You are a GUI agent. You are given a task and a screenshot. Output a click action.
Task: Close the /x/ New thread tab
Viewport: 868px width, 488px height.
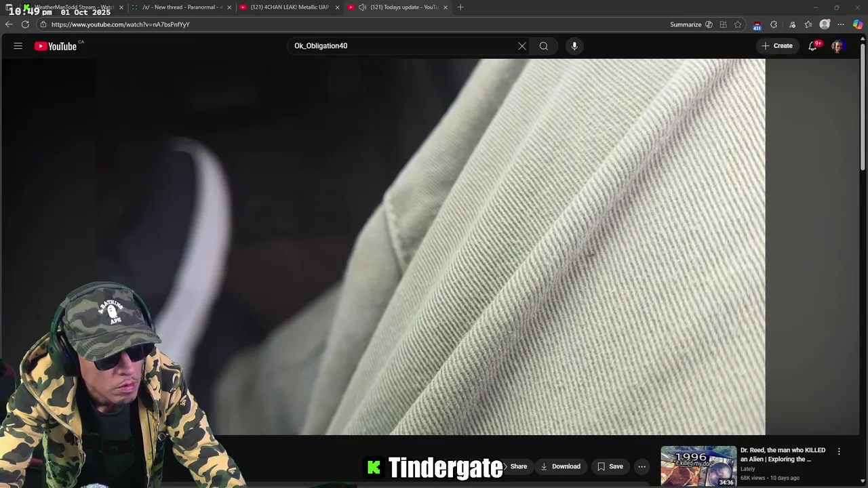[x=229, y=7]
